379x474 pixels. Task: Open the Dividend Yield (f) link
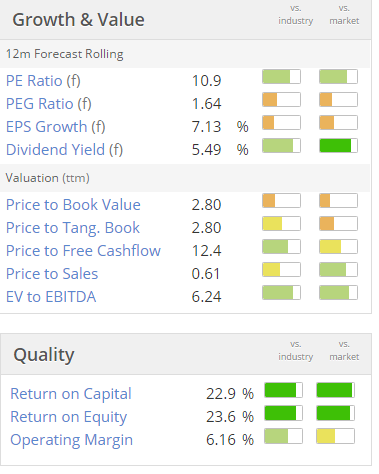[65, 150]
